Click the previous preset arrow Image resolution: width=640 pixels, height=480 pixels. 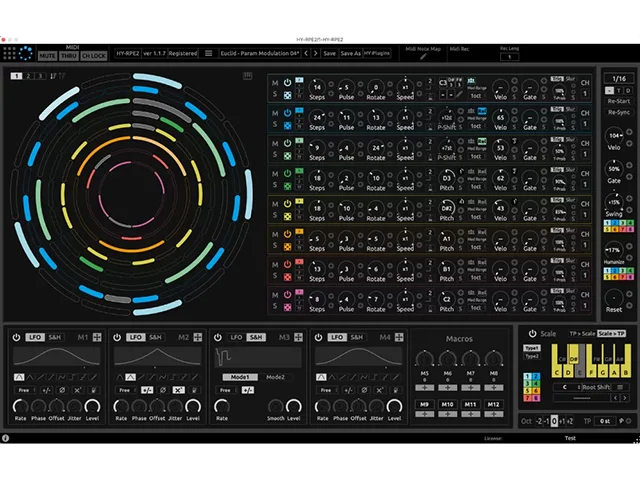(307, 53)
